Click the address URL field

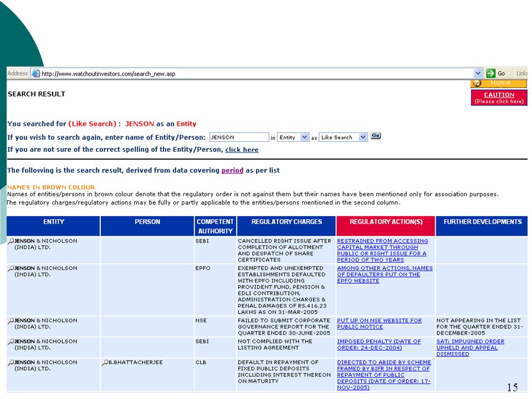click(257, 74)
